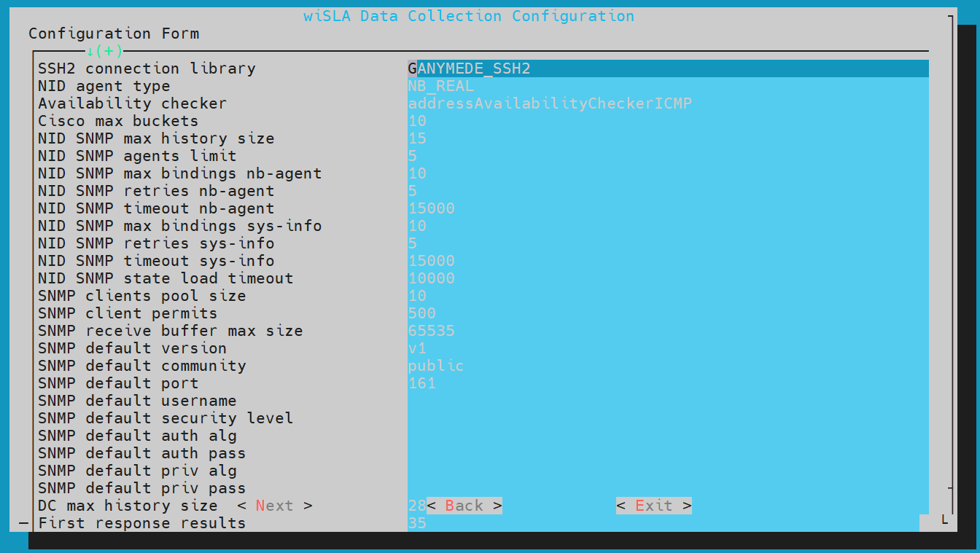Select the SSH2 connection library field

(667, 68)
